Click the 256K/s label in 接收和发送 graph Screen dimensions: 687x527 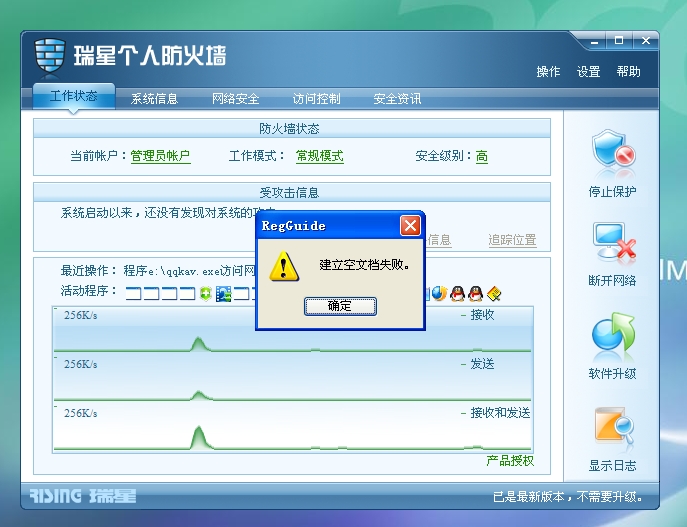point(80,414)
